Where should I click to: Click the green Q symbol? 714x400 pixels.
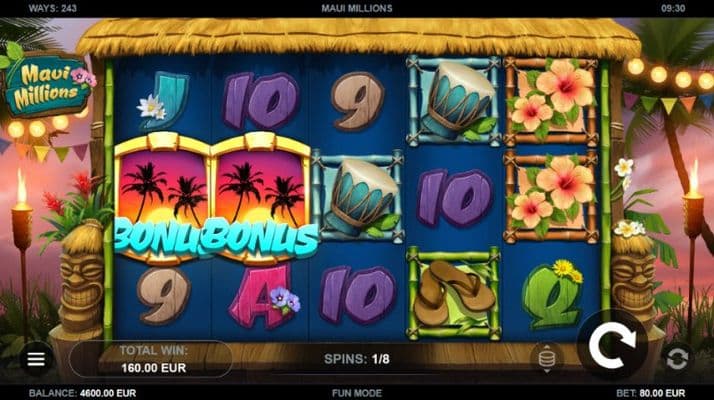click(x=552, y=295)
